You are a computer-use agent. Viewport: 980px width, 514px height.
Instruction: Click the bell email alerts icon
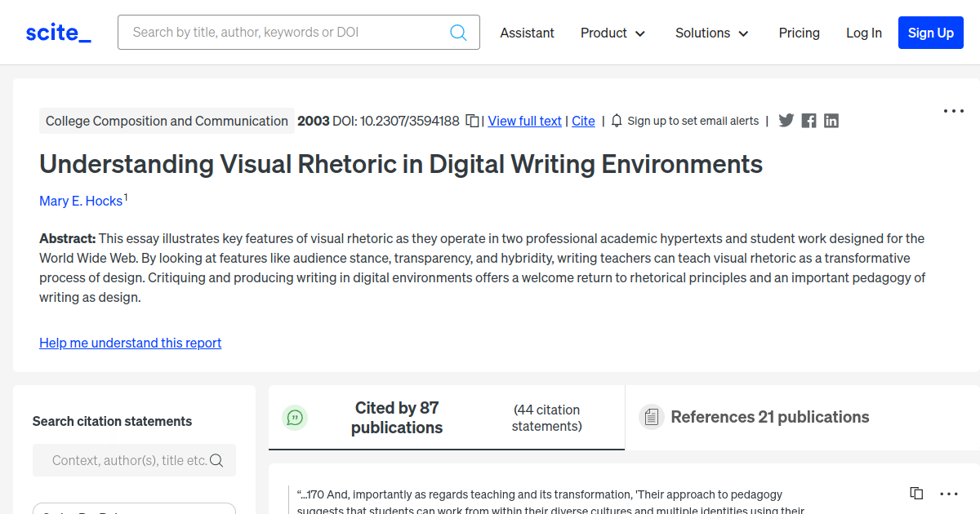pyautogui.click(x=617, y=121)
